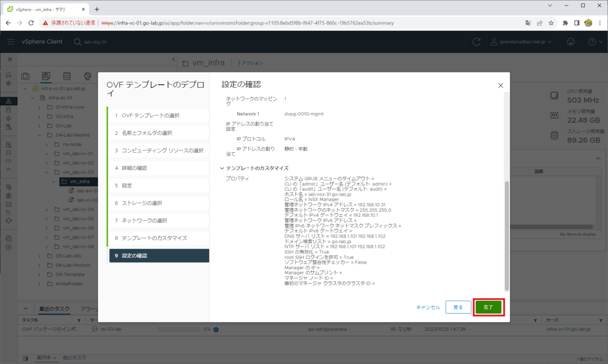This screenshot has width=608, height=364.
Task: Open the vSphere Client hamburger menu
Action: (11, 42)
